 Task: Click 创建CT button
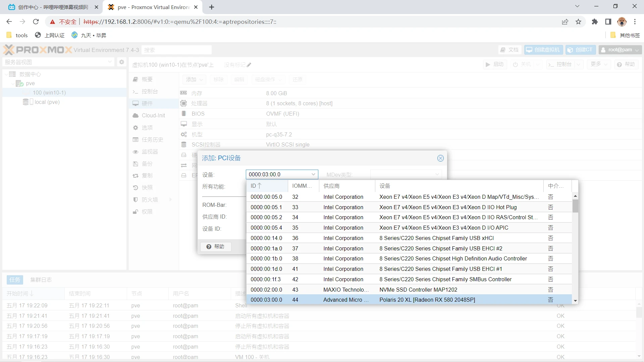(x=581, y=50)
